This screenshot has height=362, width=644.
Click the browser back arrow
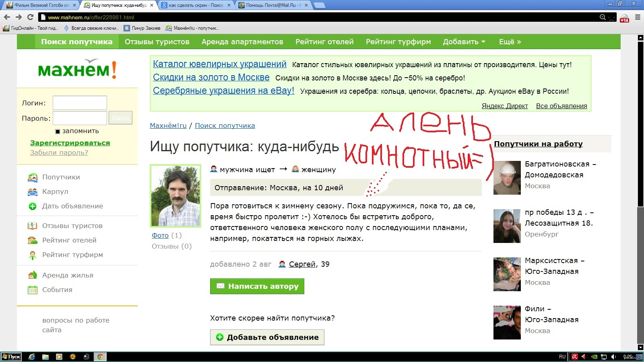tap(7, 17)
